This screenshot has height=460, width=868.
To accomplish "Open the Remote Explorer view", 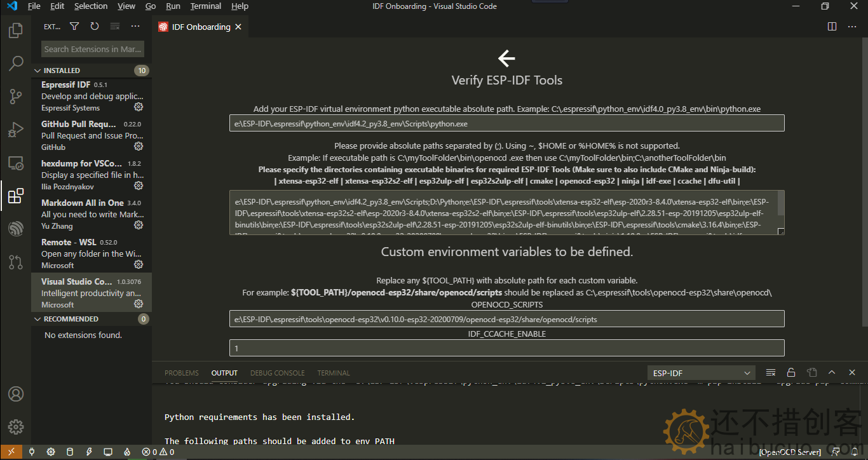I will [x=16, y=163].
